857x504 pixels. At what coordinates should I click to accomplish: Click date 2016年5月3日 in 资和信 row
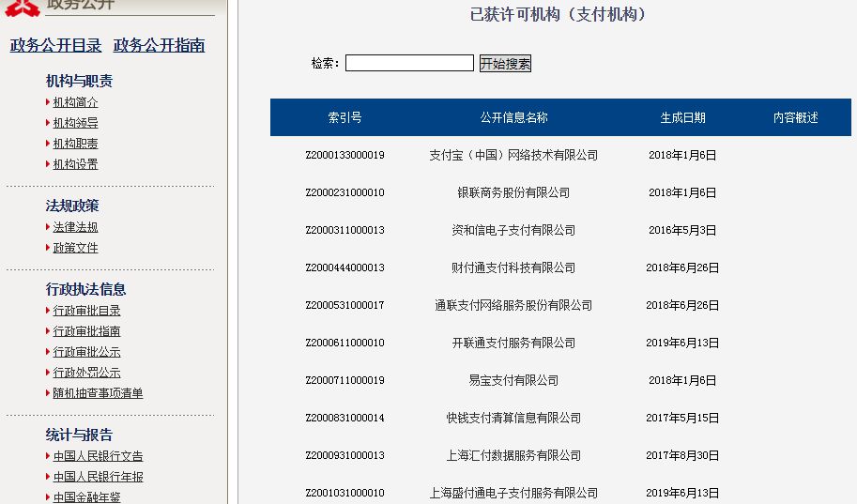[x=682, y=230]
